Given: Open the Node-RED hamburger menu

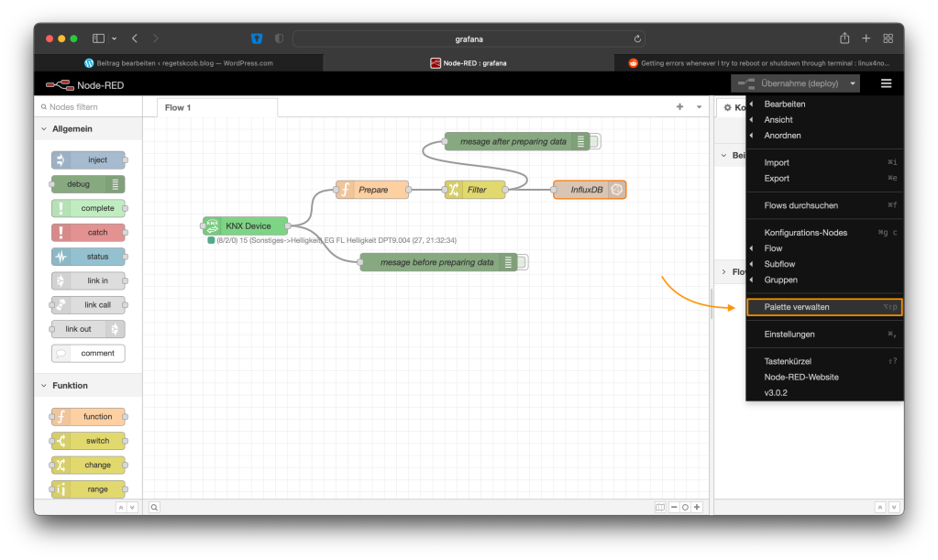Looking at the screenshot, I should pos(884,82).
